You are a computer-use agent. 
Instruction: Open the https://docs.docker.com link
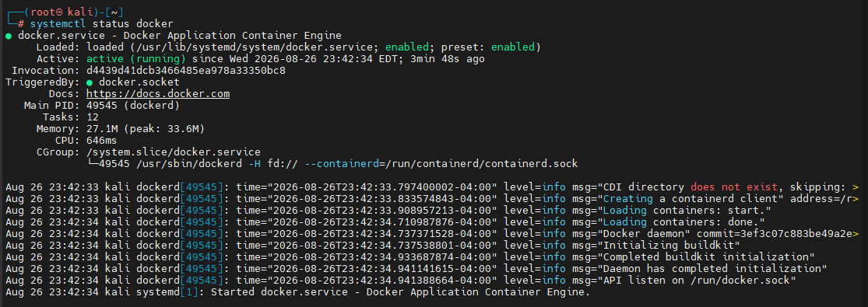tap(158, 94)
